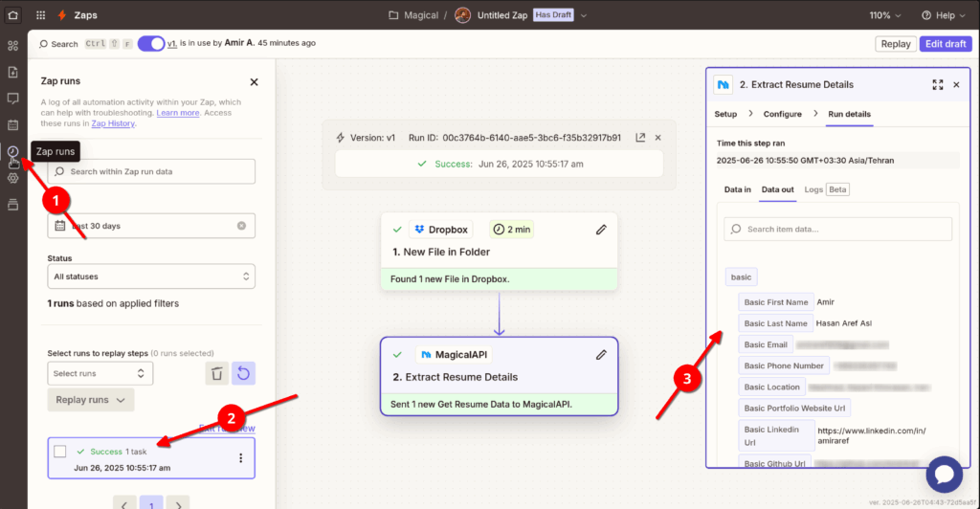Open the sidebar settings gear icon
This screenshot has height=509, width=980.
[12, 179]
